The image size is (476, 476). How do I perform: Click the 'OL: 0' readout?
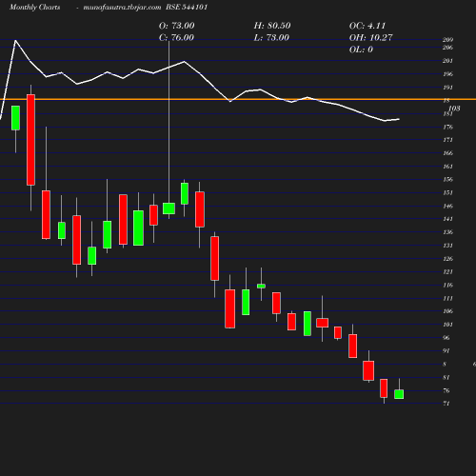[x=361, y=50]
